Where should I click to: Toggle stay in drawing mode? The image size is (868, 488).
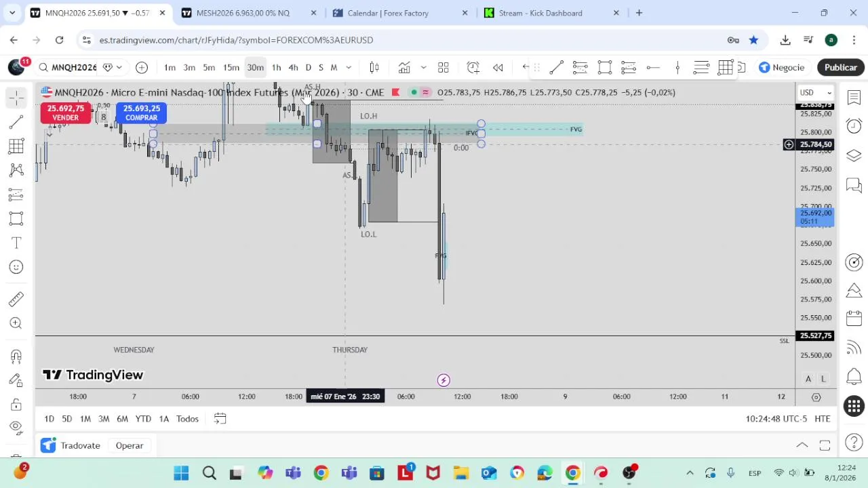[x=16, y=380]
